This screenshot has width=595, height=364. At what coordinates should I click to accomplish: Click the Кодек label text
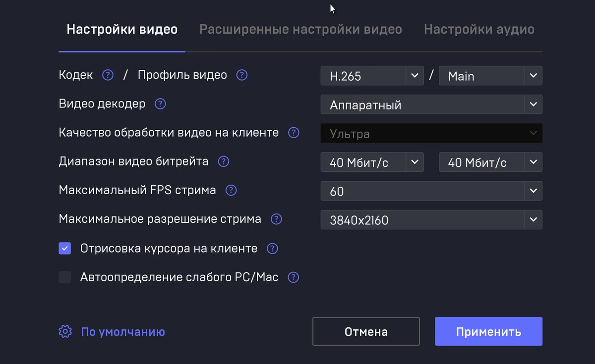tap(76, 75)
